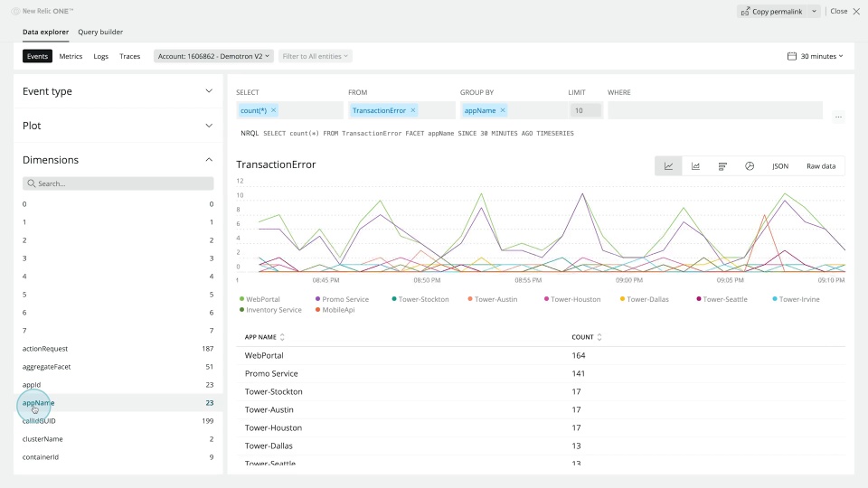Open the query options ellipsis menu

[x=838, y=117]
